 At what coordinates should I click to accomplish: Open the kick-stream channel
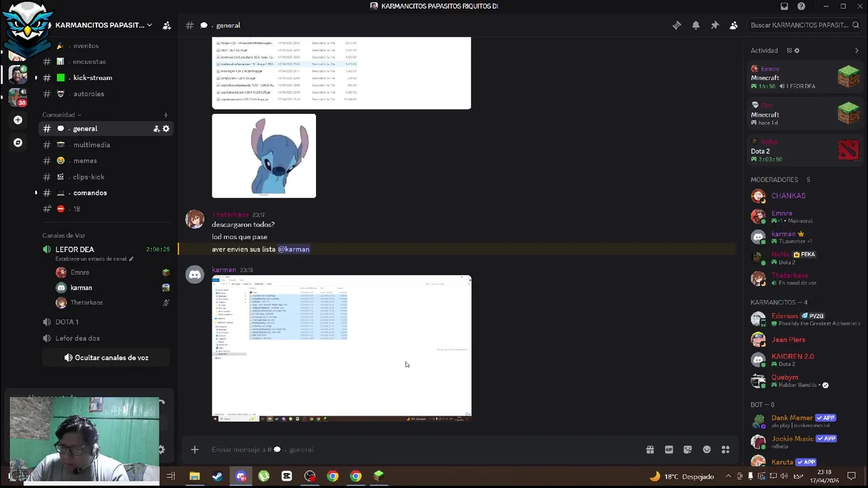106,78
